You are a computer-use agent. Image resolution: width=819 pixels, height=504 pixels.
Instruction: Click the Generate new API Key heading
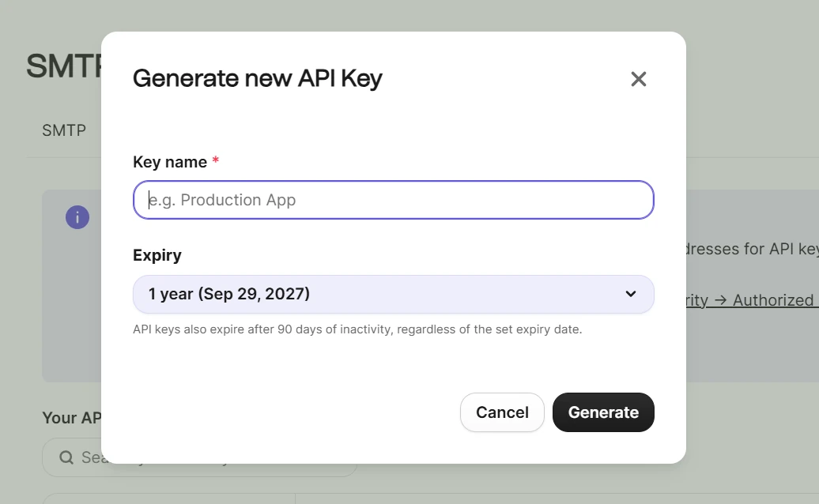pos(258,78)
